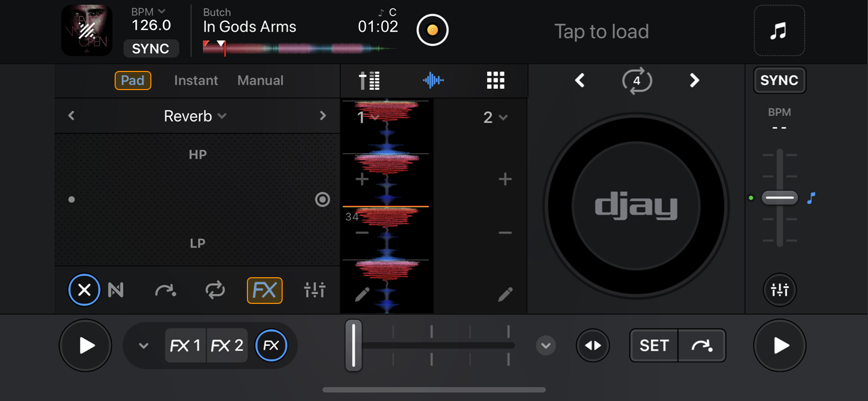Switch to the Instant FX tab
Viewport: 868px width, 401px height.
click(x=196, y=81)
